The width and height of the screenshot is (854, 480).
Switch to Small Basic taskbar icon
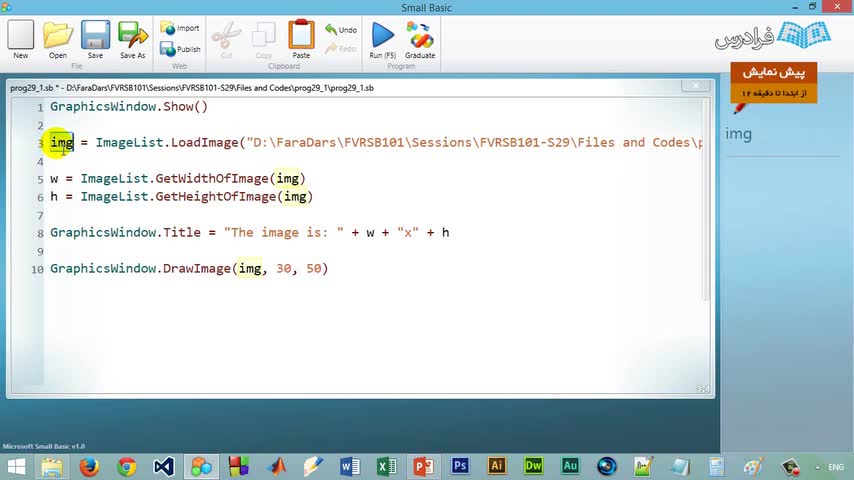point(201,467)
